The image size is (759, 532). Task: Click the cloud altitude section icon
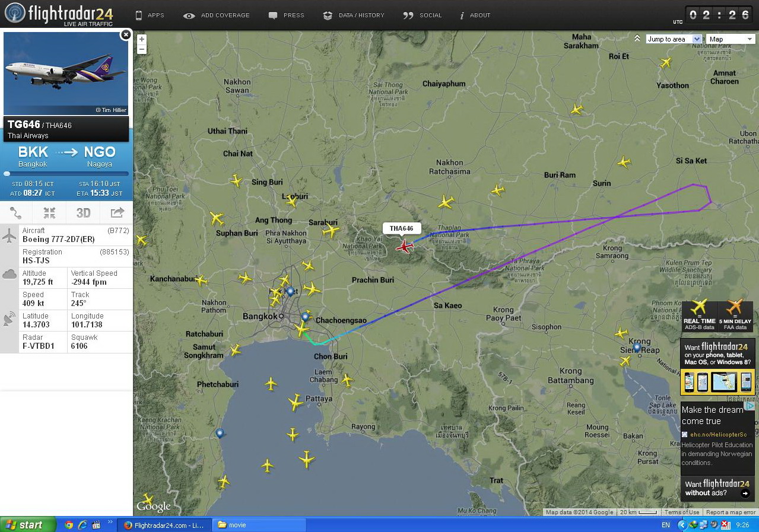[9, 274]
